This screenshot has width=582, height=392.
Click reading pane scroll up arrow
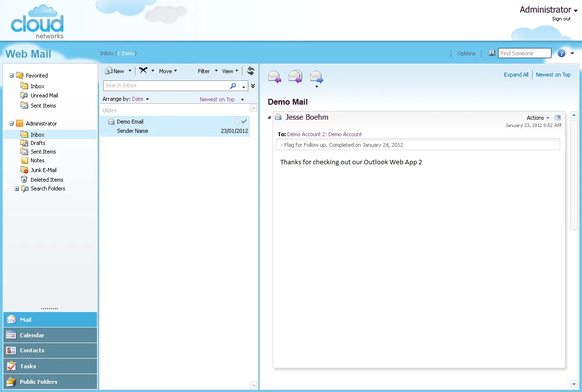pyautogui.click(x=574, y=115)
